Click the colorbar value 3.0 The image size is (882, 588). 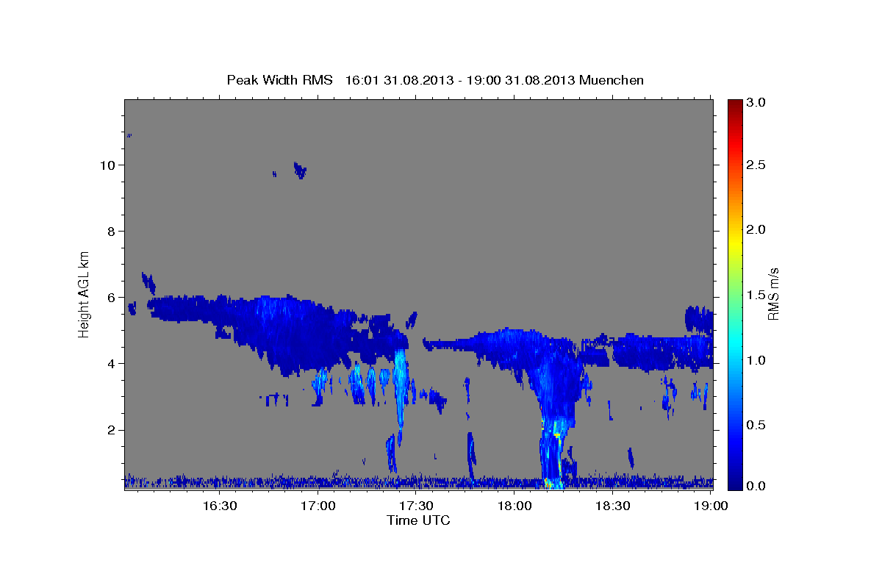[x=757, y=103]
